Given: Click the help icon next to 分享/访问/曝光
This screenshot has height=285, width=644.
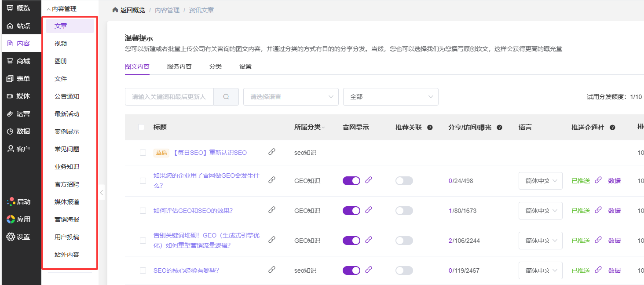Looking at the screenshot, I should [499, 128].
